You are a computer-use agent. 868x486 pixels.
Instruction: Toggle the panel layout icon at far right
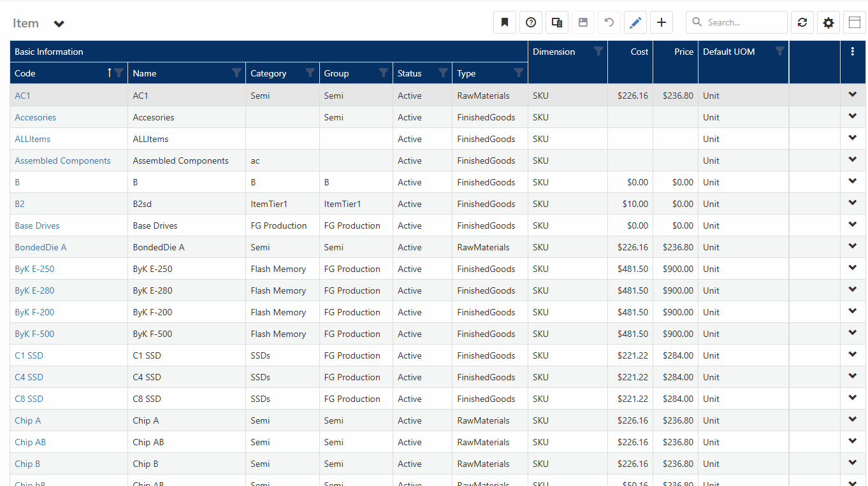tap(854, 23)
